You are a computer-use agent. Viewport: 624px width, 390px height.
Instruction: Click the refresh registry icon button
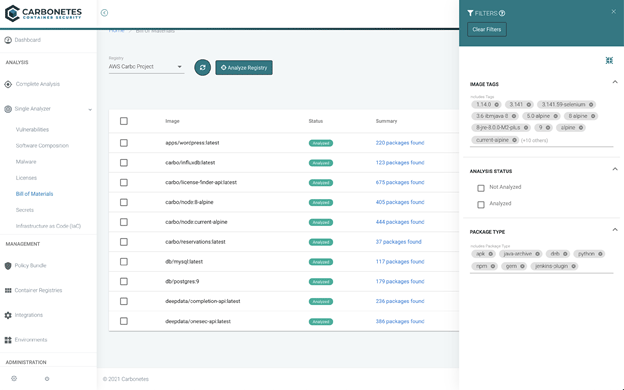[203, 67]
